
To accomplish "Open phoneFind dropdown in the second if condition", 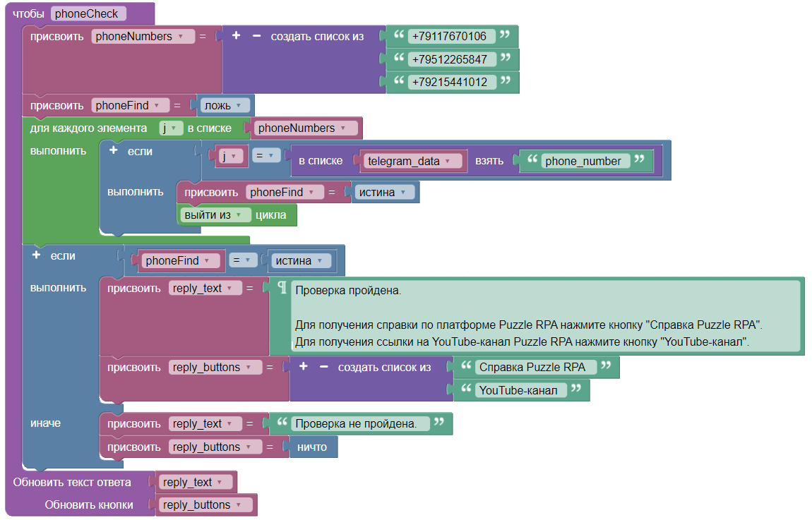I will tap(180, 261).
